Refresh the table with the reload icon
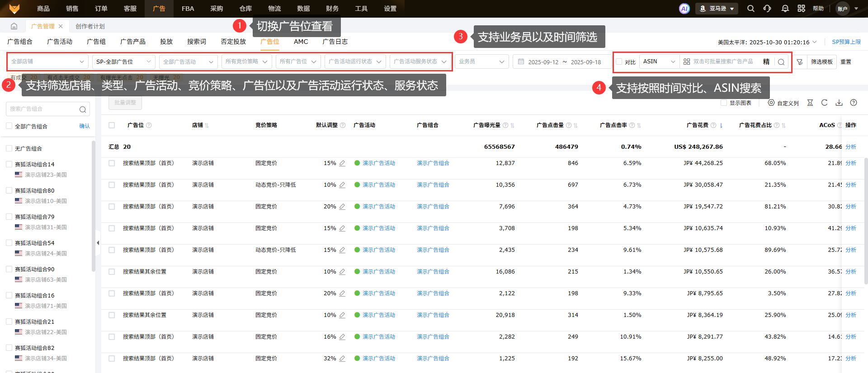 (x=824, y=103)
